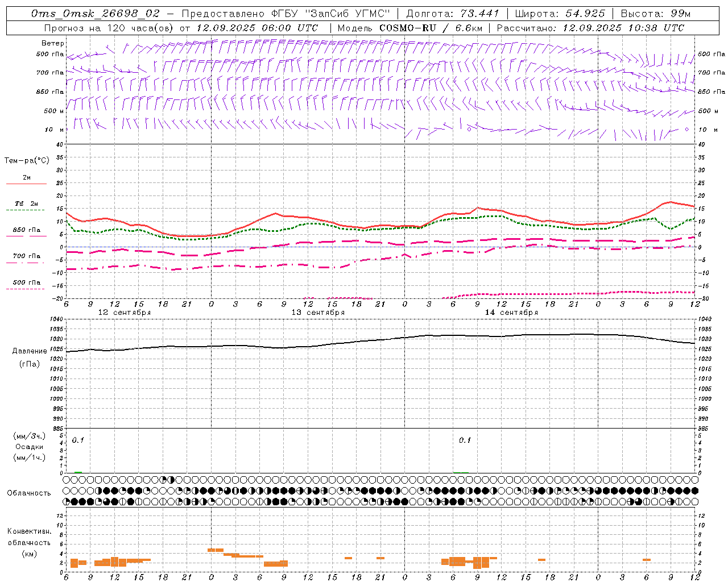Click the 12 сентября date label
The height and width of the screenshot is (582, 728).
click(x=125, y=313)
